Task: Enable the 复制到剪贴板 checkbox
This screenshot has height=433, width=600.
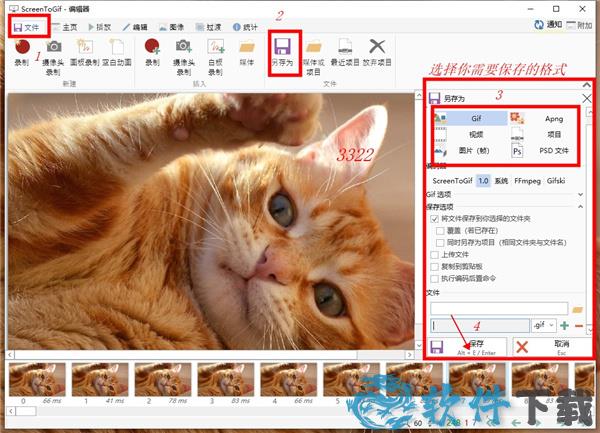Action: (433, 266)
